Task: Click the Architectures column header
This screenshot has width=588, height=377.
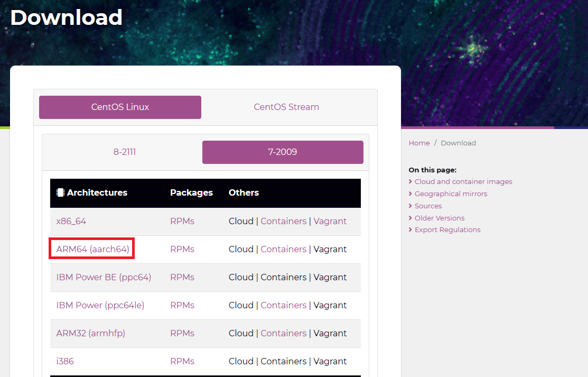Action: click(97, 192)
